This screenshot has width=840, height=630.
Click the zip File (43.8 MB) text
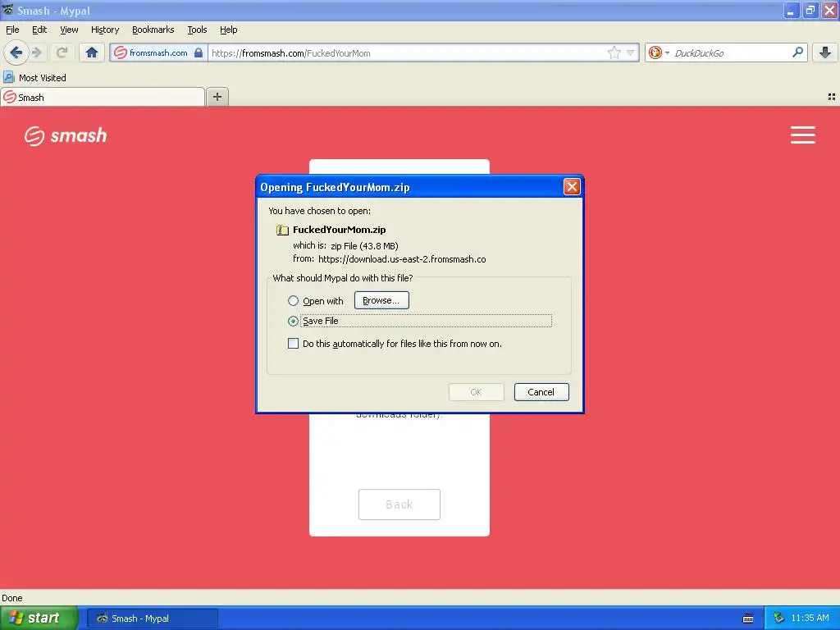pos(364,246)
